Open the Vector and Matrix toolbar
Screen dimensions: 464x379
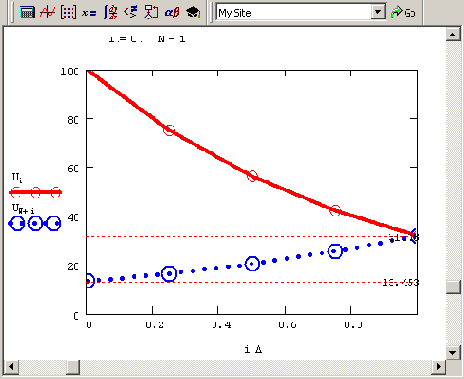(x=68, y=13)
